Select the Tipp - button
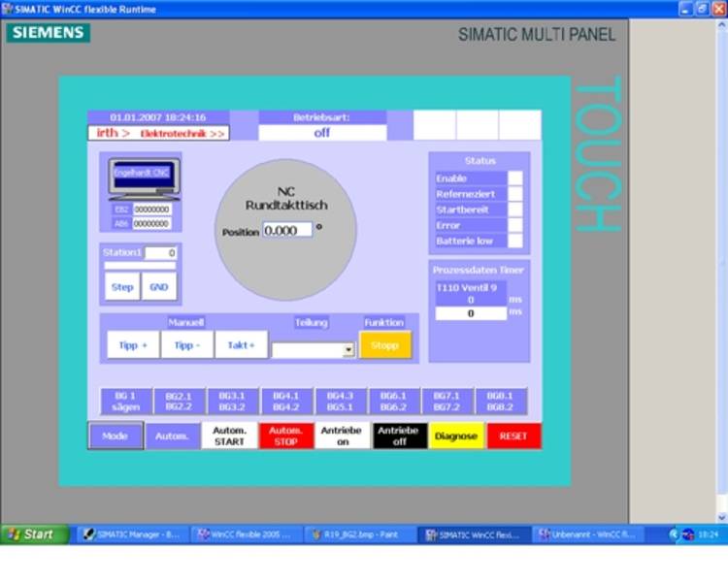Screen dimensions: 728x582 click(x=187, y=345)
